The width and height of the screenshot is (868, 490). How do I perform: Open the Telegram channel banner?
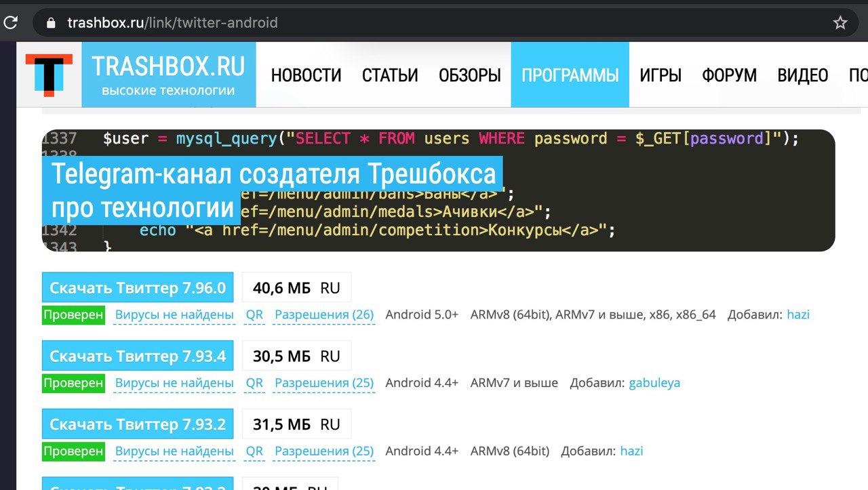(x=438, y=190)
